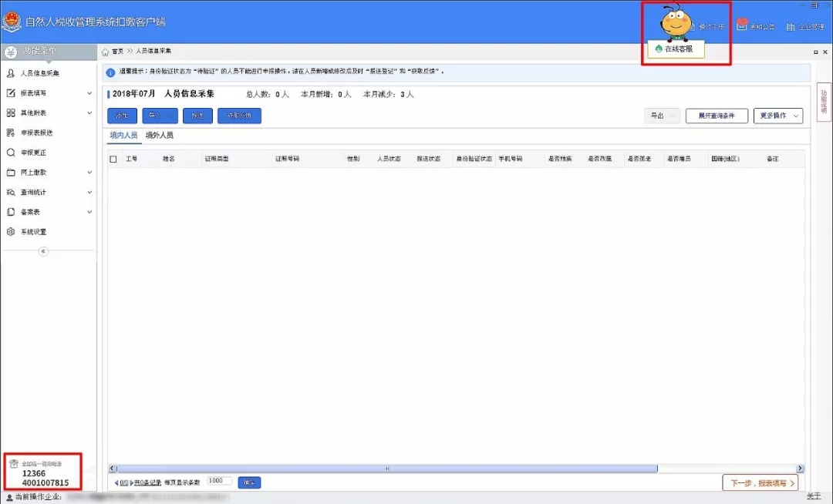Click the 申报更正 magnifier icon
Viewport: 833px width, 504px height.
[x=11, y=153]
